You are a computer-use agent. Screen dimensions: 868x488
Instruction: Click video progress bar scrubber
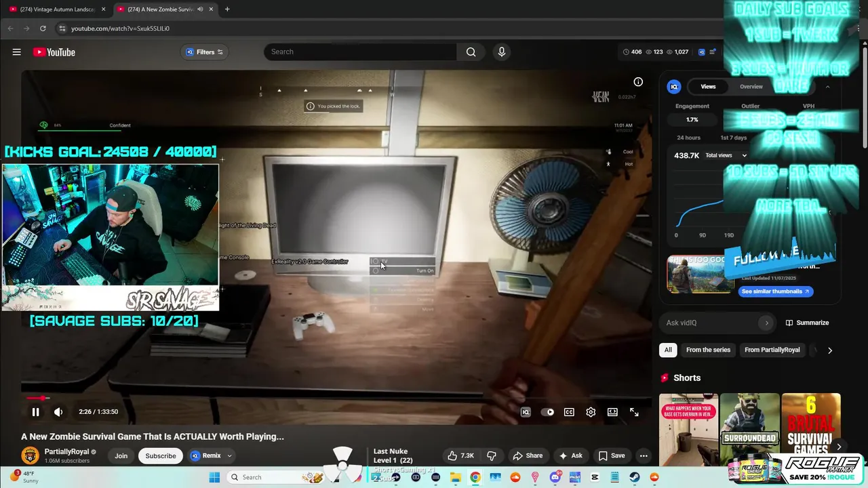[45, 399]
